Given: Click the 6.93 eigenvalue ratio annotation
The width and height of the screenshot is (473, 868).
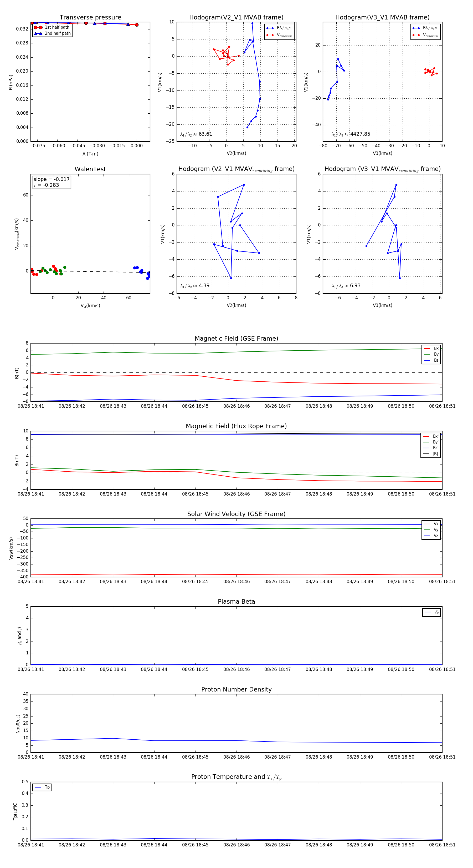Looking at the screenshot, I should point(346,286).
